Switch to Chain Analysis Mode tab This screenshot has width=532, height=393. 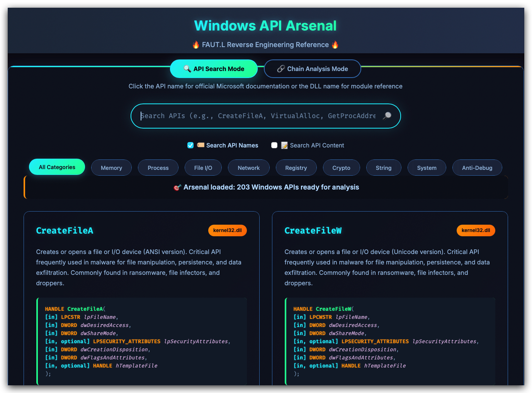pyautogui.click(x=313, y=69)
